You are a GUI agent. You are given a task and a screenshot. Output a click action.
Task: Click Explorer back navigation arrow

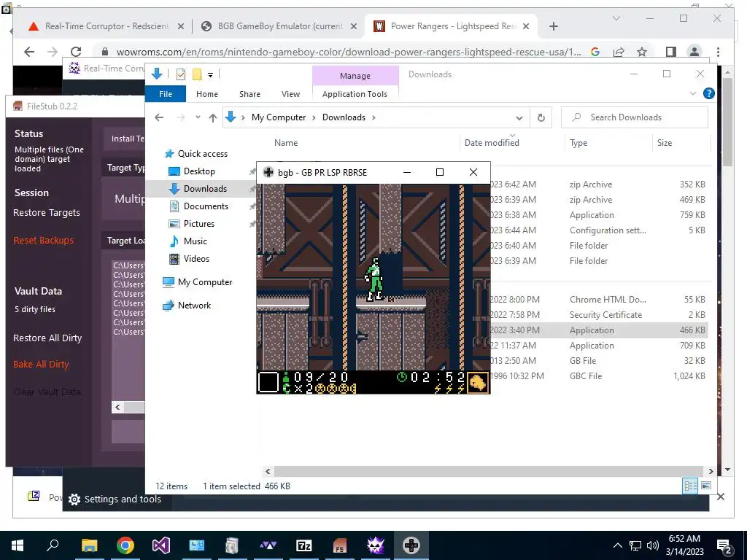tap(159, 117)
